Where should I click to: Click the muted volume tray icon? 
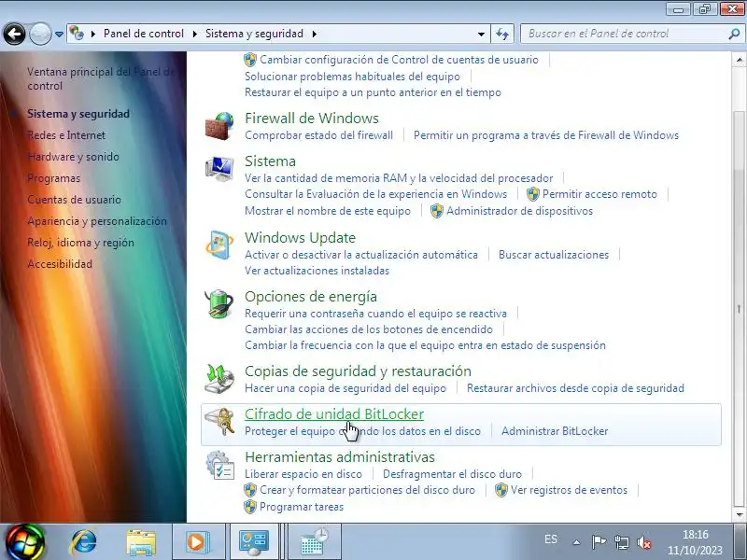tap(643, 542)
